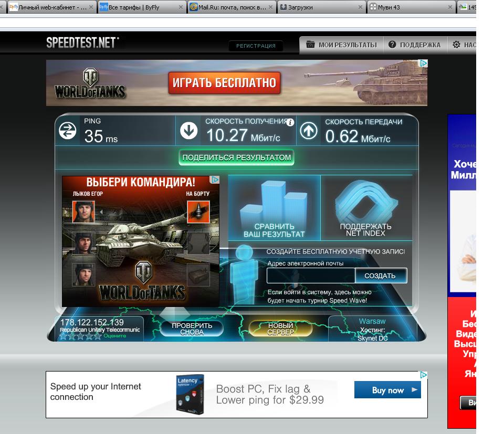Click the World of Tanks logo in banner
This screenshot has height=434, width=504.
tap(90, 83)
